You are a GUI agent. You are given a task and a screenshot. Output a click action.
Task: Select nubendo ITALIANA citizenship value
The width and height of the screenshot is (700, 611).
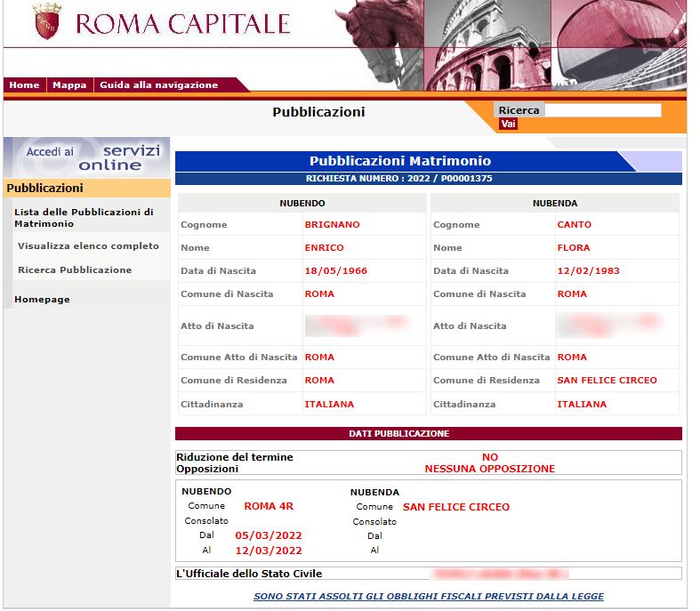(329, 405)
